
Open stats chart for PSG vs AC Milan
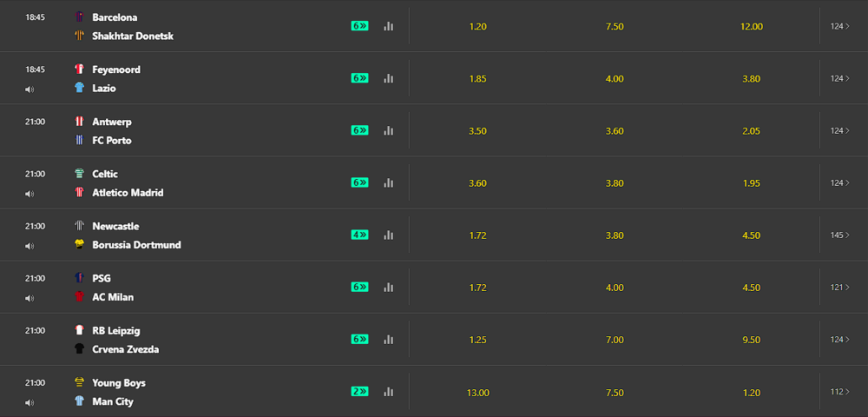pos(389,287)
